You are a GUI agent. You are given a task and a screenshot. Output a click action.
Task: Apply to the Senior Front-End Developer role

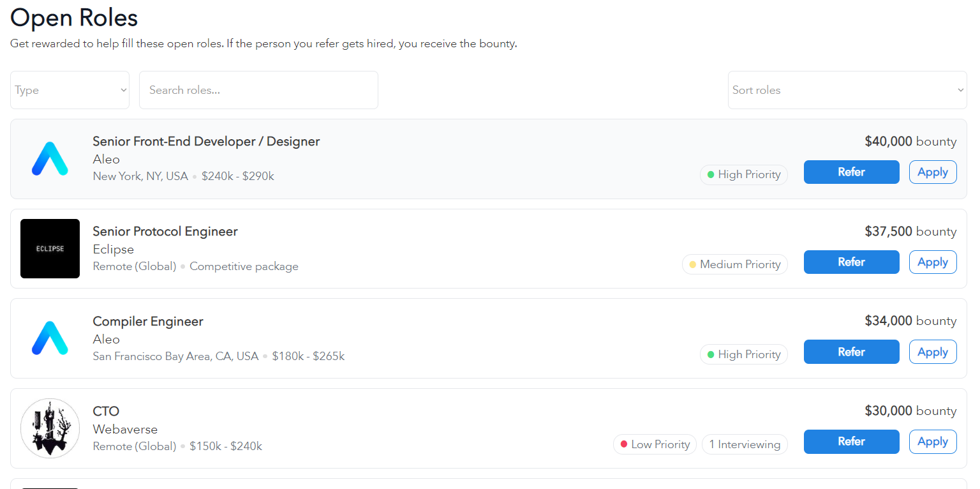[x=932, y=172]
